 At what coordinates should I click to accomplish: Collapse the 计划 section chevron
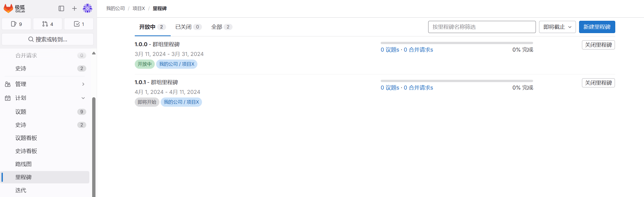(x=83, y=98)
